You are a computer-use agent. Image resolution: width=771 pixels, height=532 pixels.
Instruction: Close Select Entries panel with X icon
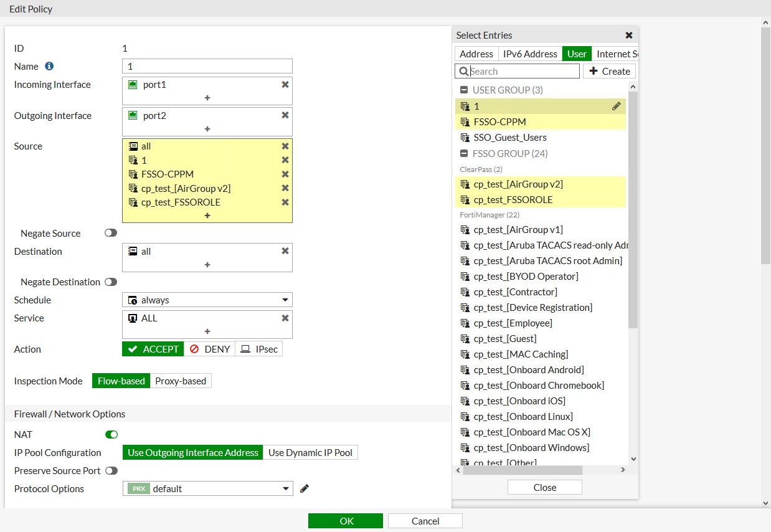point(629,36)
